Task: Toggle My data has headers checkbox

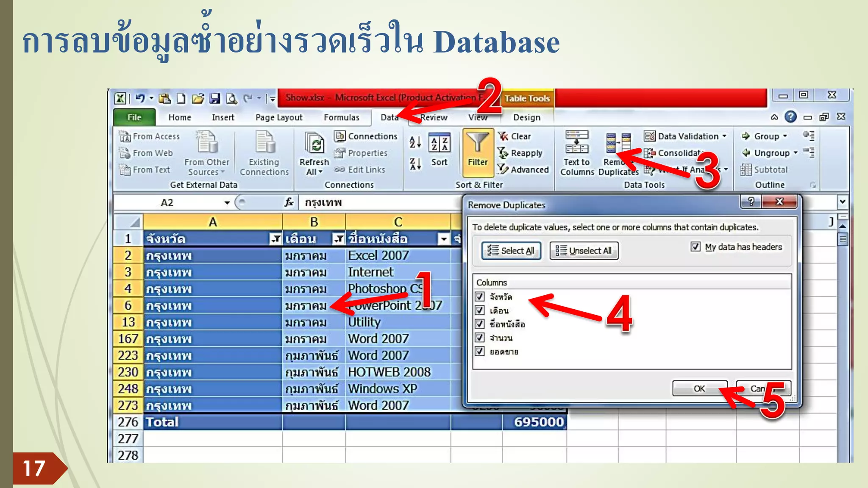Action: [x=696, y=247]
